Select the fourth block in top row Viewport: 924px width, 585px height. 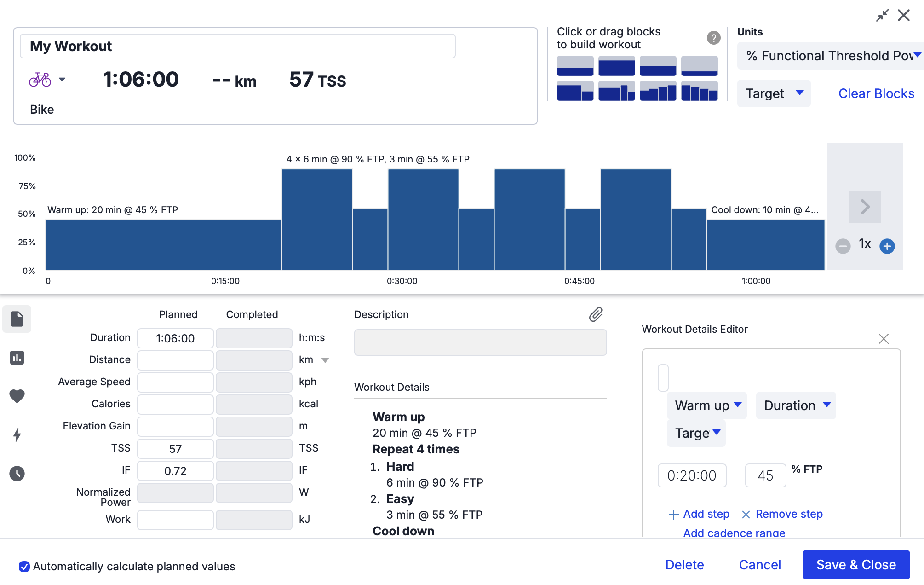[x=699, y=66]
